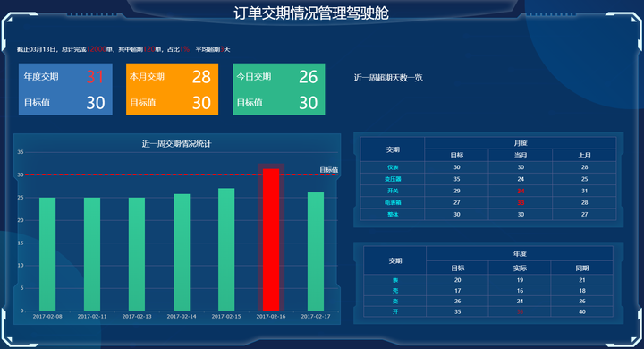Click the green bar for 2017-02-11
The image size is (644, 349).
click(x=92, y=254)
